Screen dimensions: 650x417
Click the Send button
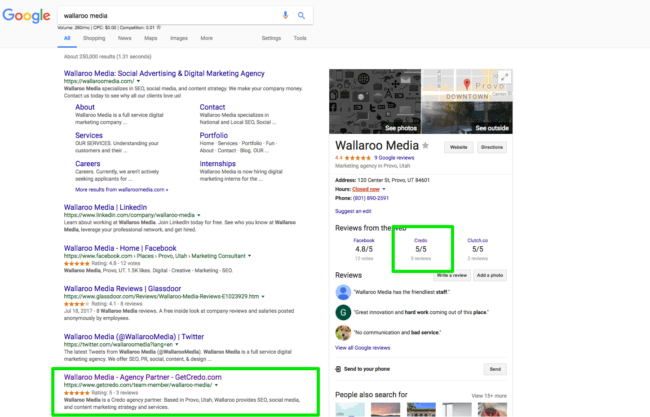pyautogui.click(x=495, y=369)
